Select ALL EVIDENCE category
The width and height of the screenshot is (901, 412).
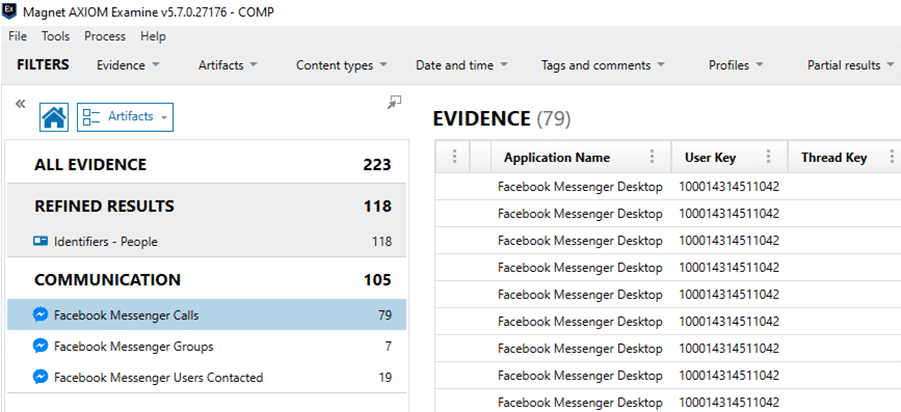207,165
